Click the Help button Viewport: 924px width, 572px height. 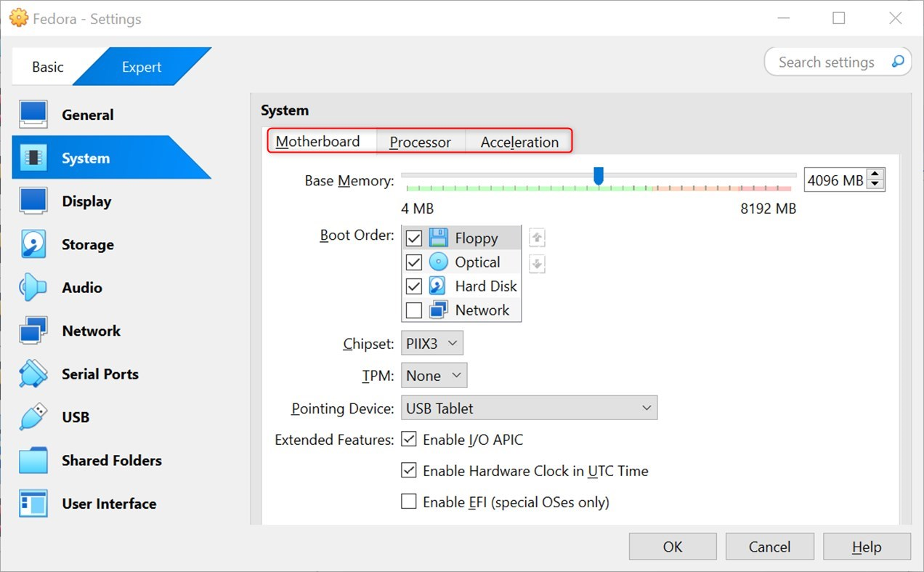click(867, 547)
